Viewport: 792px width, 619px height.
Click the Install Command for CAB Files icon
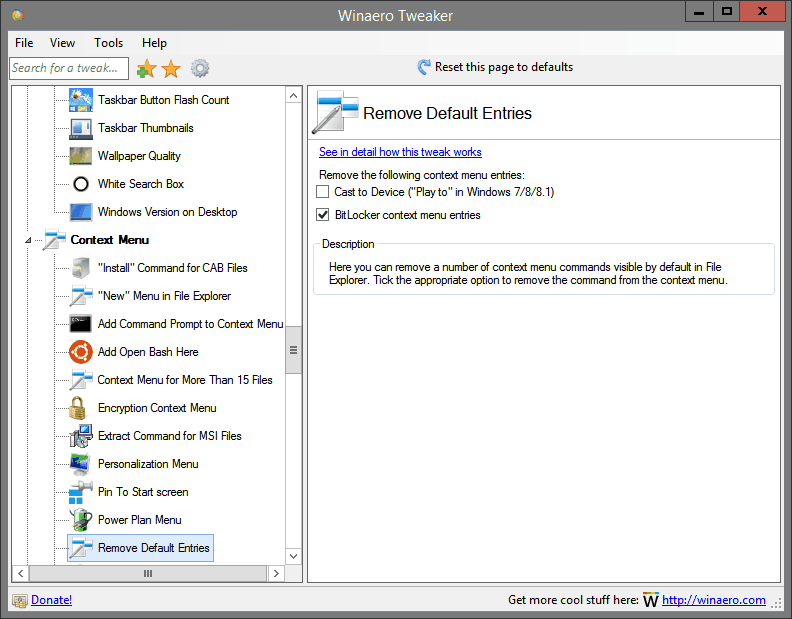[x=81, y=268]
